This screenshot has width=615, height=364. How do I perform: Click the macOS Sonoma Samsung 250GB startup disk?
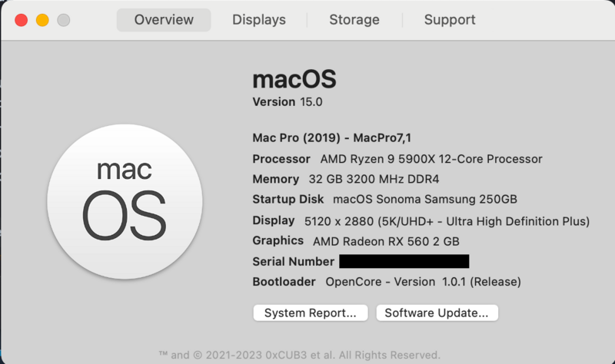[x=425, y=199]
